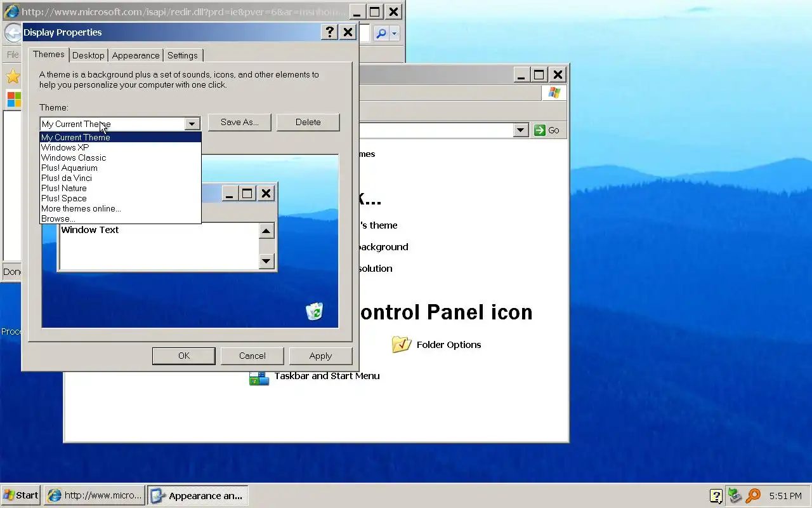Image resolution: width=812 pixels, height=508 pixels.
Task: Open the Settings tab
Action: pos(183,55)
